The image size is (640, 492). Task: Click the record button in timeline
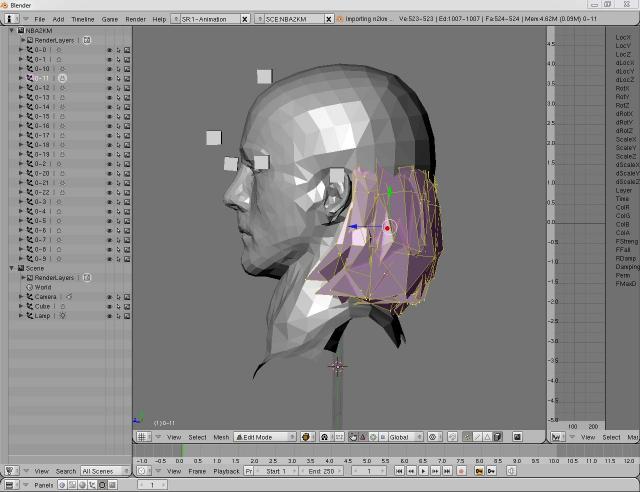pyautogui.click(x=463, y=470)
